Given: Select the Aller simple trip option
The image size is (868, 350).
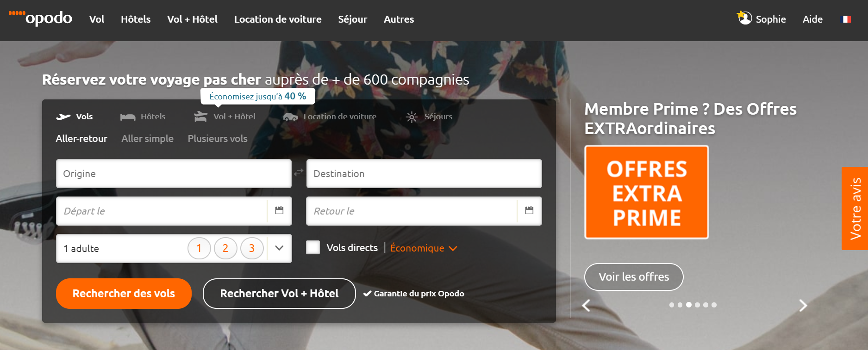Looking at the screenshot, I should tap(147, 139).
